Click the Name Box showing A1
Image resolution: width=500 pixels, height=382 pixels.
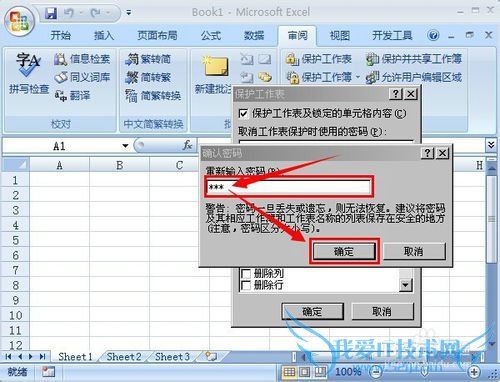60,146
